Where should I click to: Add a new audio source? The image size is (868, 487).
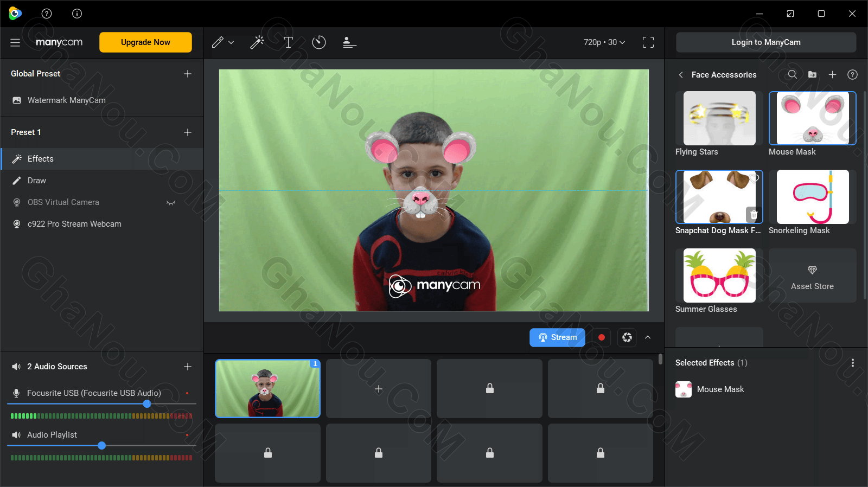pyautogui.click(x=188, y=367)
